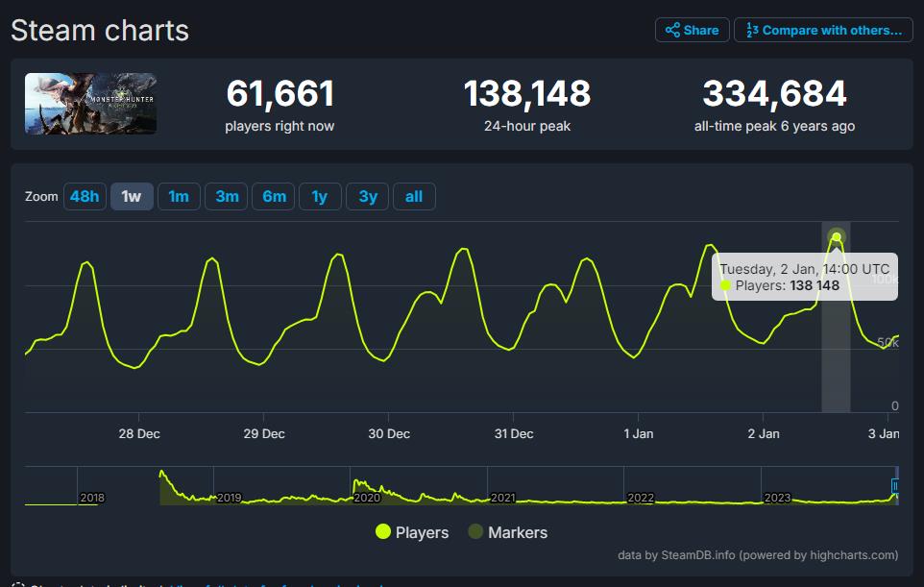Image resolution: width=924 pixels, height=587 pixels.
Task: Click the '31 Dec' axis label
Action: [514, 434]
